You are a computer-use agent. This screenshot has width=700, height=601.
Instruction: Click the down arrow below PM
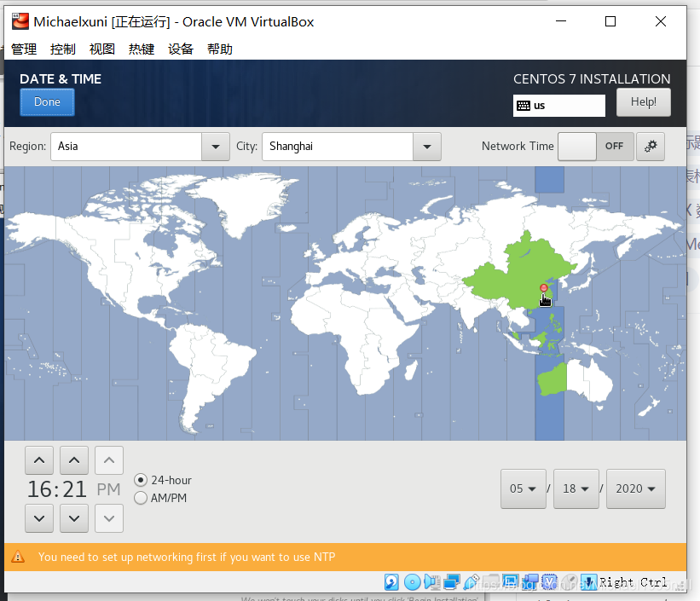tap(109, 518)
